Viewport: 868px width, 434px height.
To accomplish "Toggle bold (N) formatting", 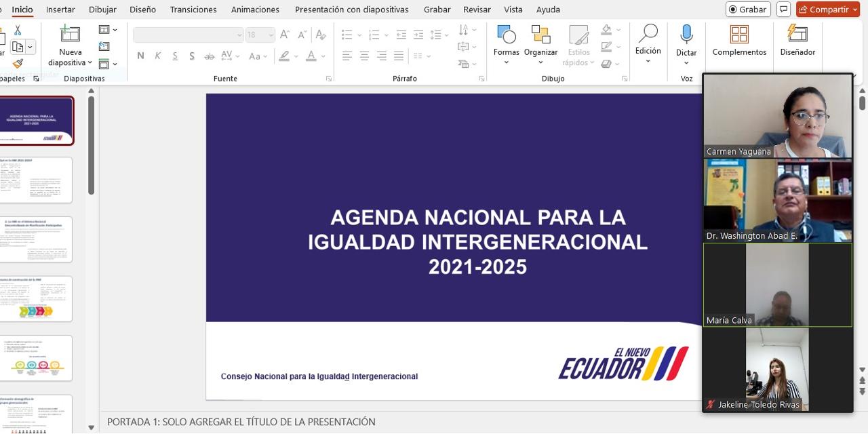I will 140,56.
